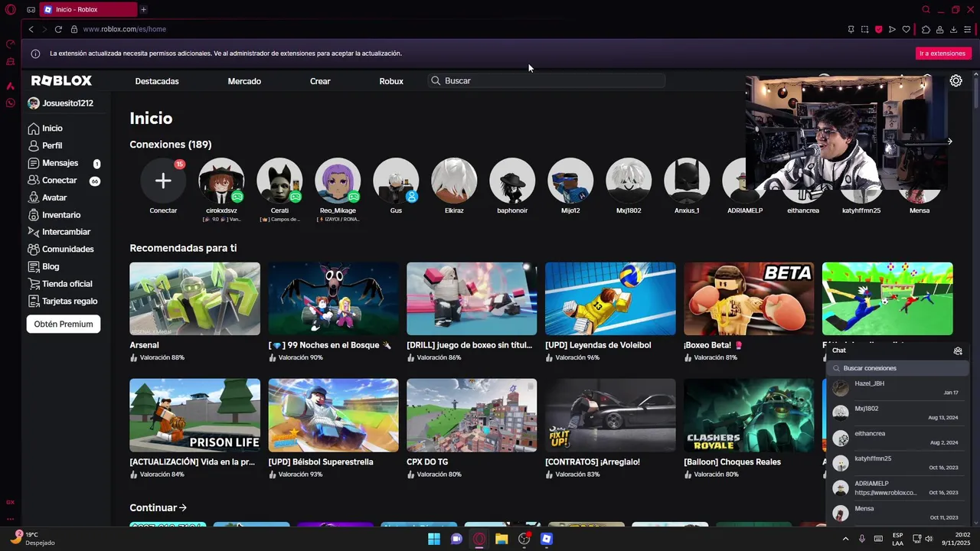Open Opera tab islands workspace icon

point(31,9)
